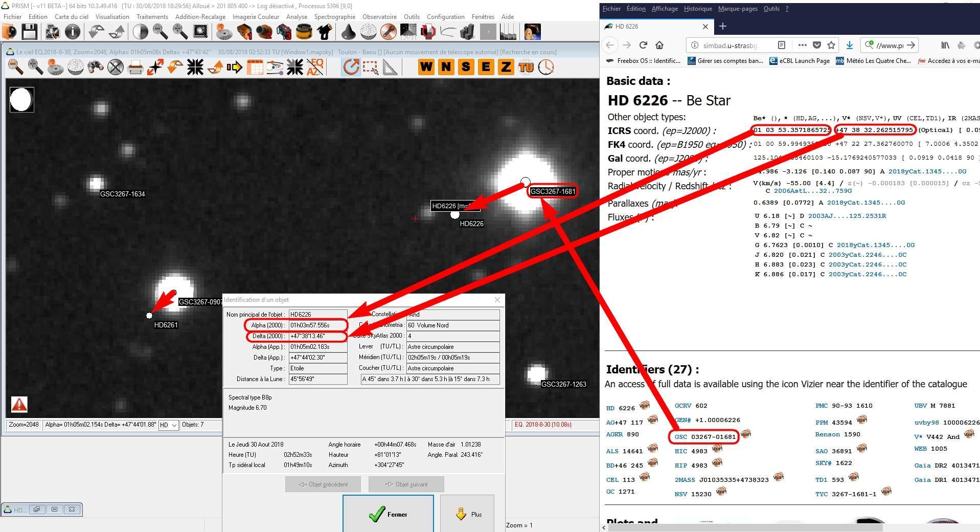Screen dimensions: 980x532
Task: Click Plus to expand object details
Action: click(x=467, y=514)
